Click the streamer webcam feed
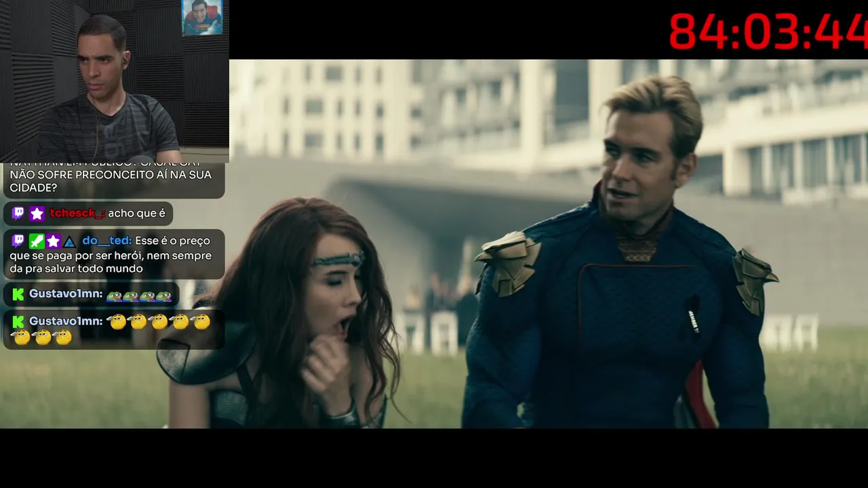The image size is (868, 488). coord(115,81)
